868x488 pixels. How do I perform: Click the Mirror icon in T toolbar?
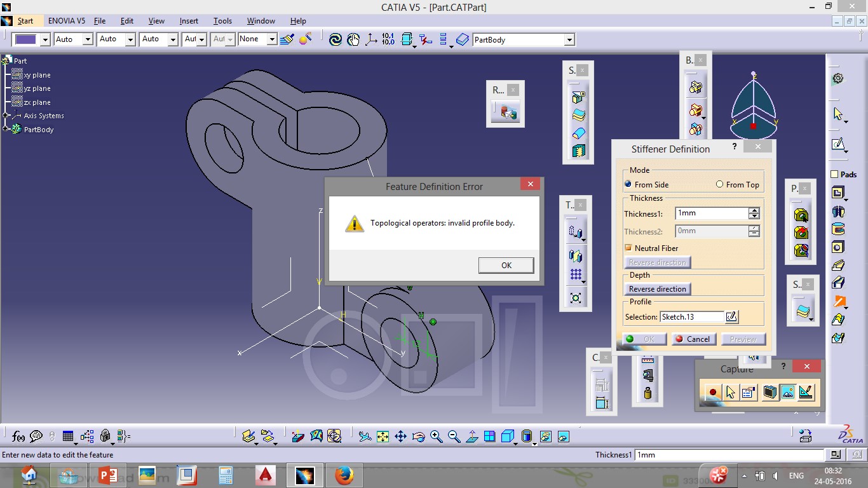tap(576, 255)
